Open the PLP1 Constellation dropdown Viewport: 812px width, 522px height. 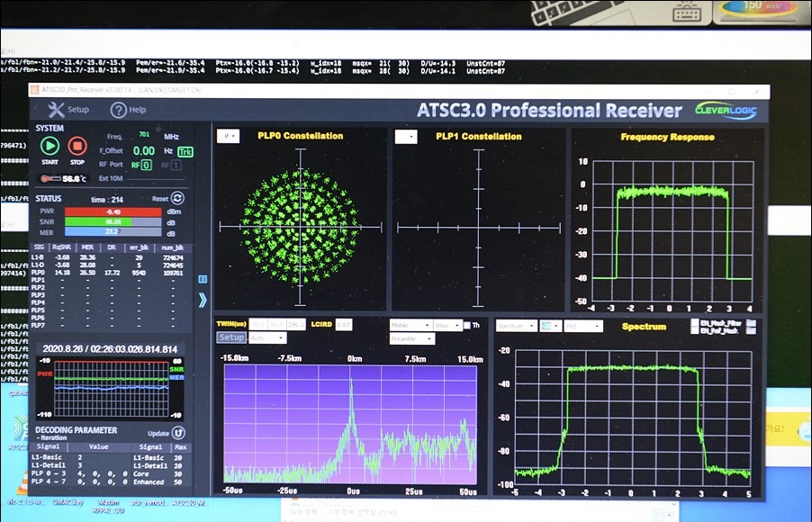point(406,137)
